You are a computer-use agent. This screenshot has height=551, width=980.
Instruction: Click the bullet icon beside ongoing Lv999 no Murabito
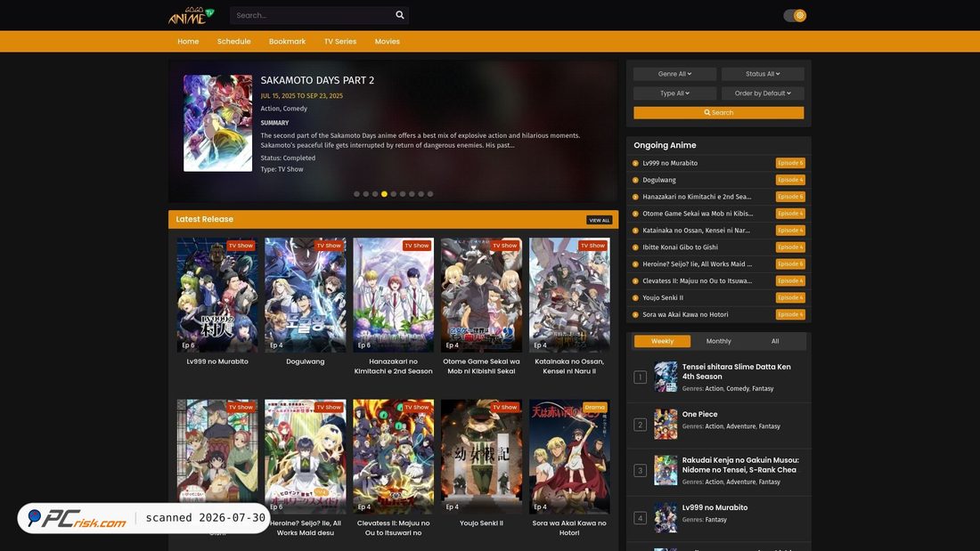pos(635,163)
